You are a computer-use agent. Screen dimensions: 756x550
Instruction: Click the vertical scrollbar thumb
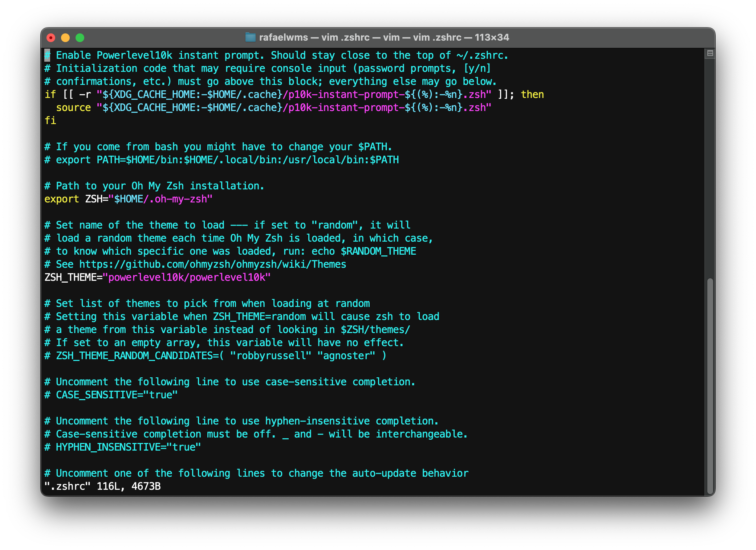[710, 386]
